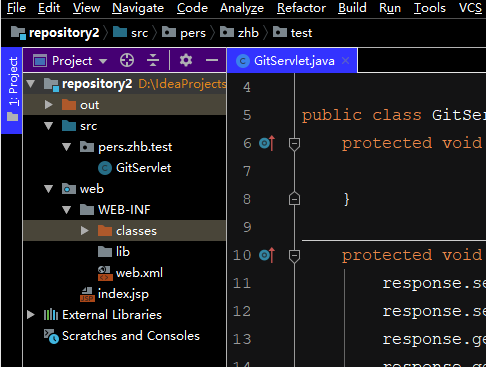
Task: Open the VCS menu
Action: 470,8
